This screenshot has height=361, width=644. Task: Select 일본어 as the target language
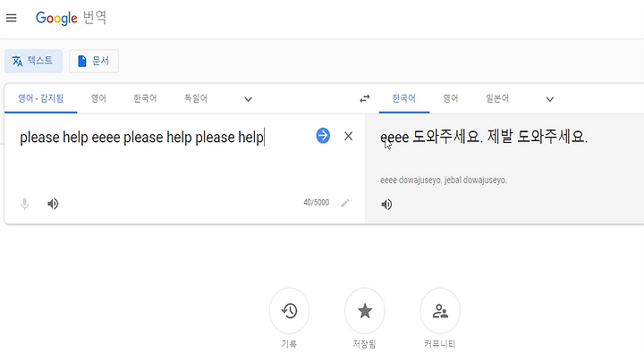(497, 98)
